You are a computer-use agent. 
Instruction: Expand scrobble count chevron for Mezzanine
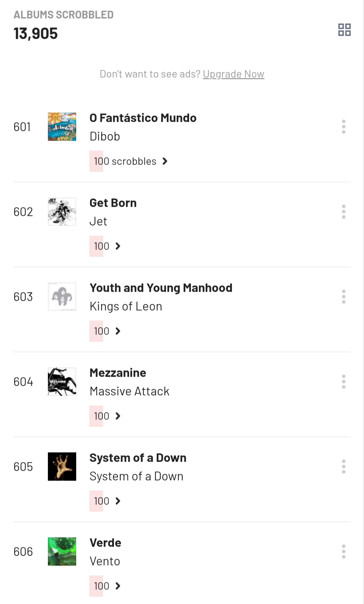coord(118,416)
